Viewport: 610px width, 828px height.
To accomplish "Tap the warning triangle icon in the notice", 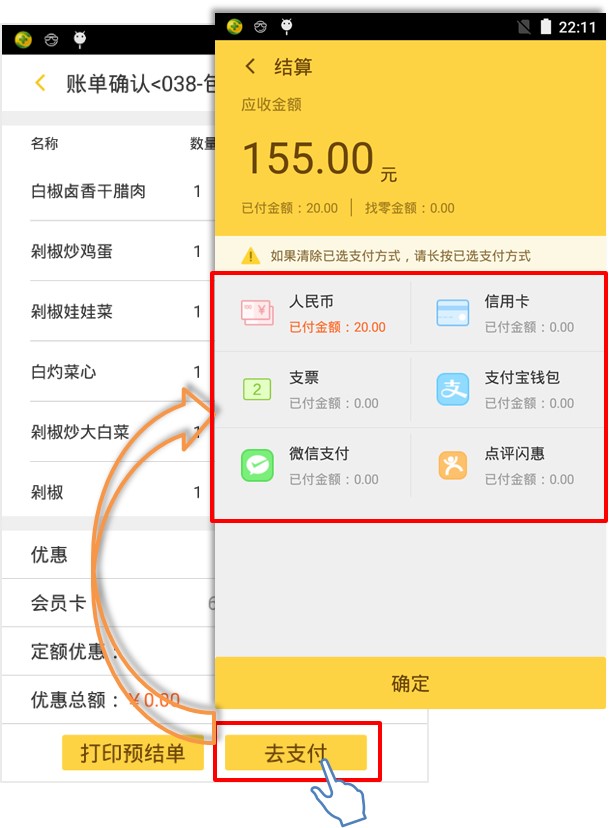I will click(250, 256).
